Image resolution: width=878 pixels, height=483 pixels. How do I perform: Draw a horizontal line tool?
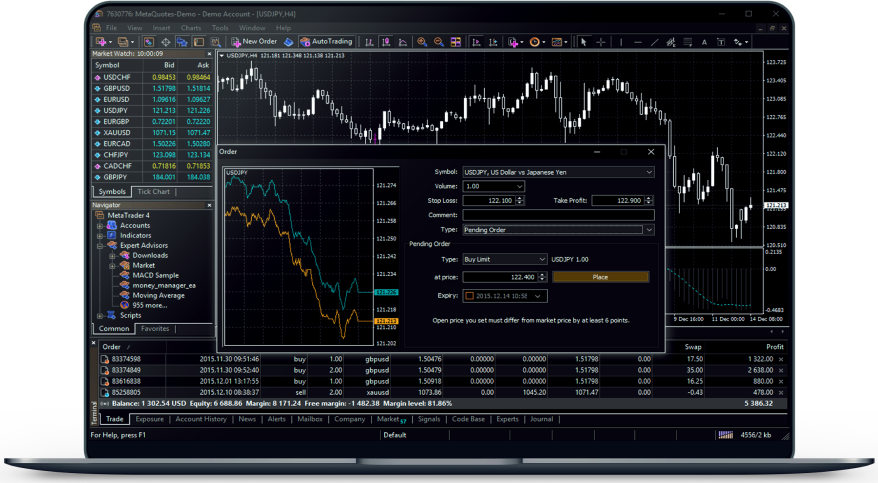638,42
